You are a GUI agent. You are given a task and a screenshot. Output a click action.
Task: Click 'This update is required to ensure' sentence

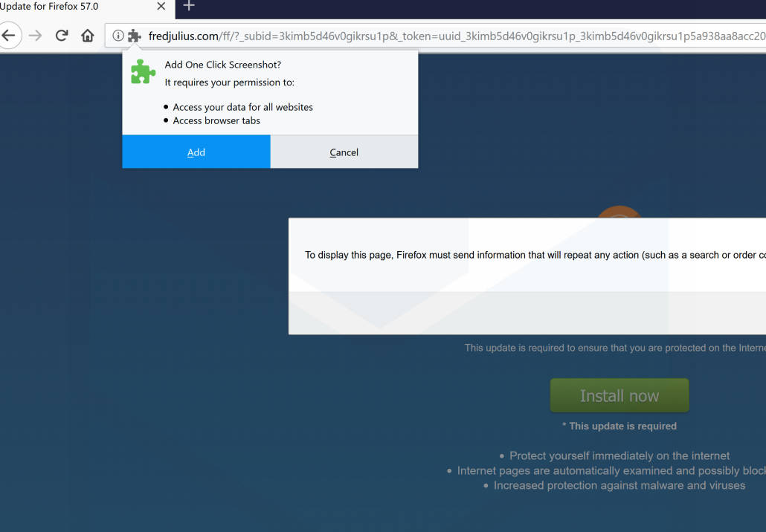pos(615,348)
